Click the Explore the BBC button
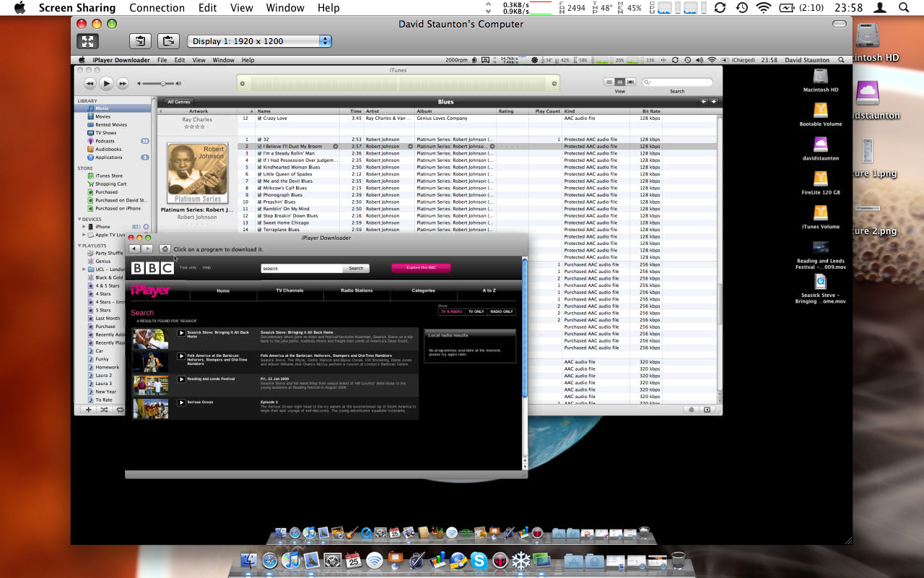The image size is (924, 578). pyautogui.click(x=421, y=268)
